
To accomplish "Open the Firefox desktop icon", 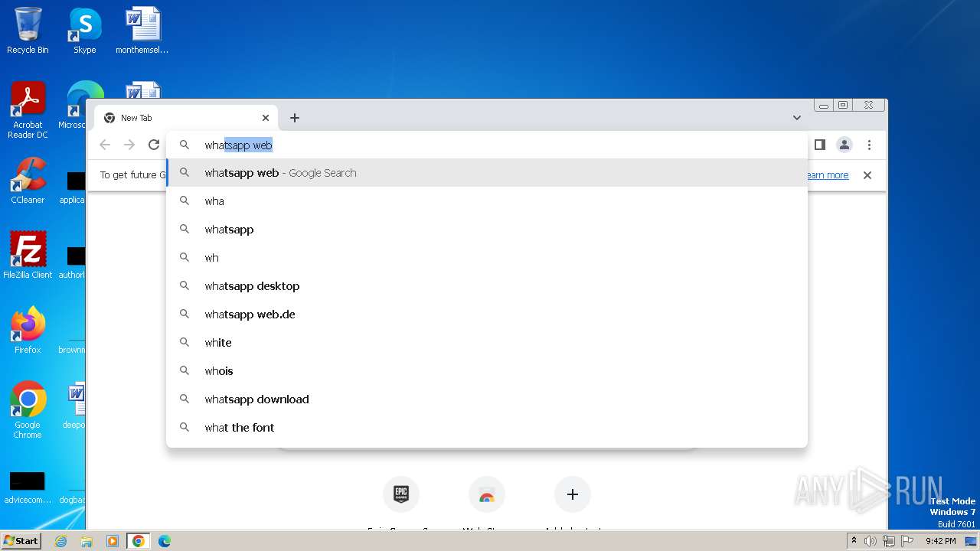I will click(x=28, y=331).
